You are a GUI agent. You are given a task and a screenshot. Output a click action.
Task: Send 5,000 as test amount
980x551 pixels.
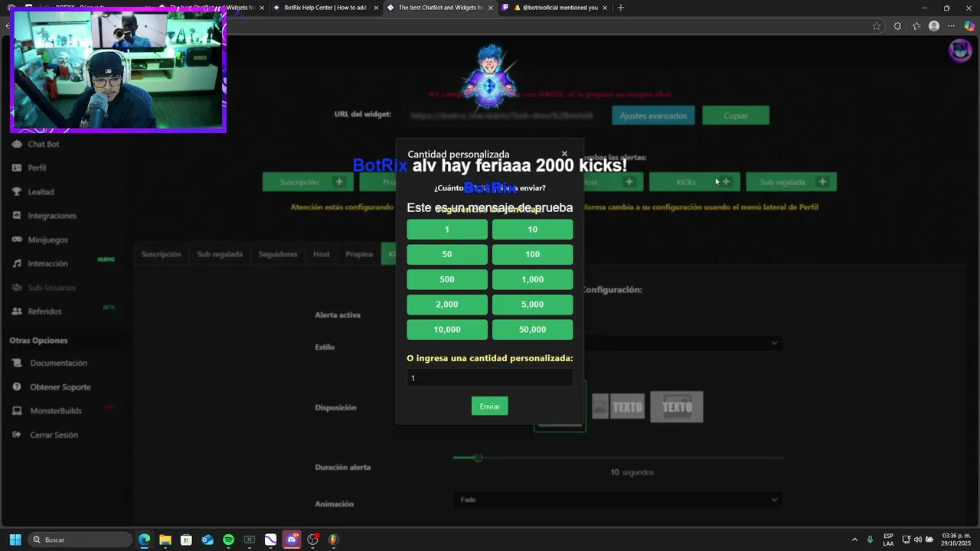532,305
